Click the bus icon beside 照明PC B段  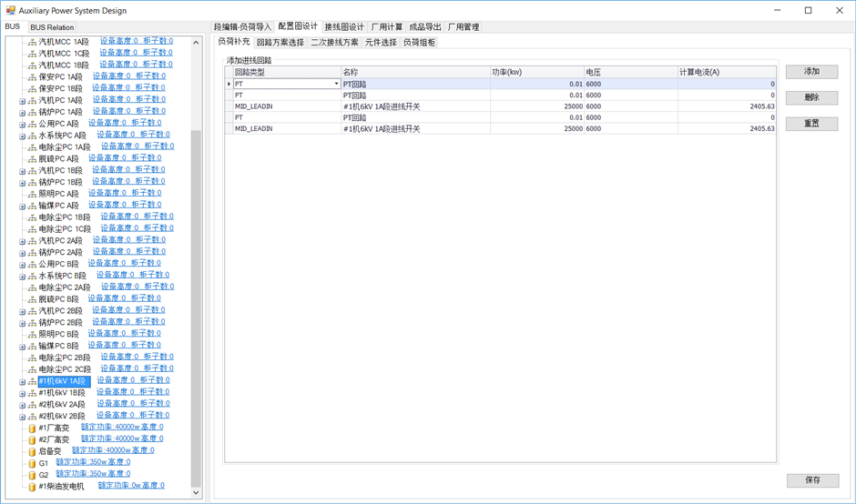[32, 335]
